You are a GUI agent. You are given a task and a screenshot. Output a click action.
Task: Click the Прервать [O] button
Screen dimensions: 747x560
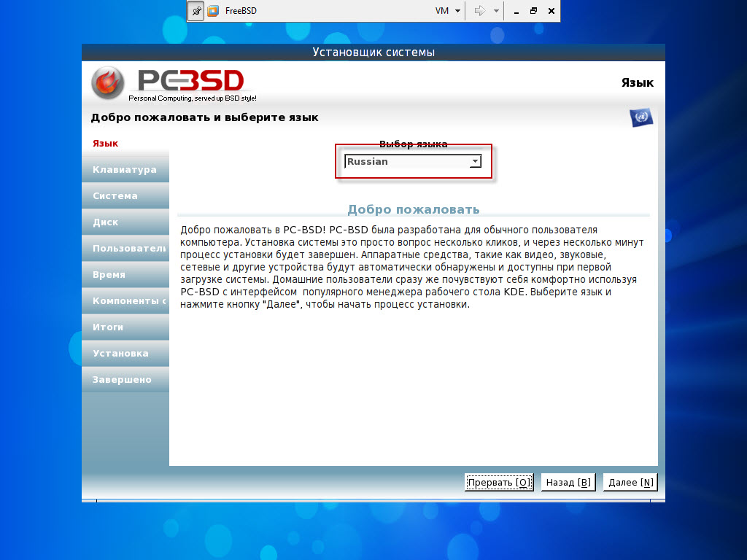pyautogui.click(x=499, y=483)
